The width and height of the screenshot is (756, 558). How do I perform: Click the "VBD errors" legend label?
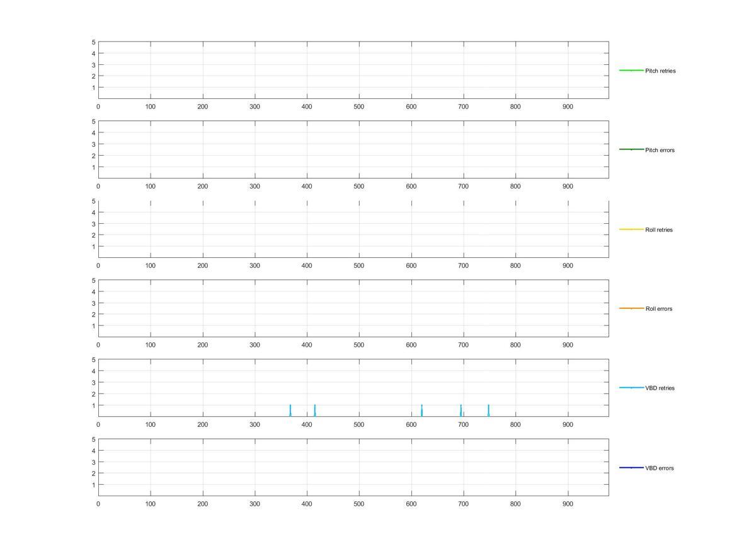coord(659,468)
